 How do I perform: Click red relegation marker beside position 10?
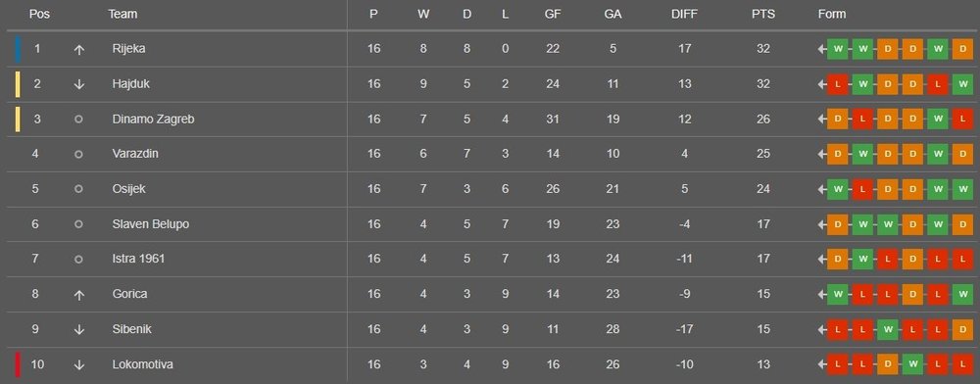(x=18, y=364)
